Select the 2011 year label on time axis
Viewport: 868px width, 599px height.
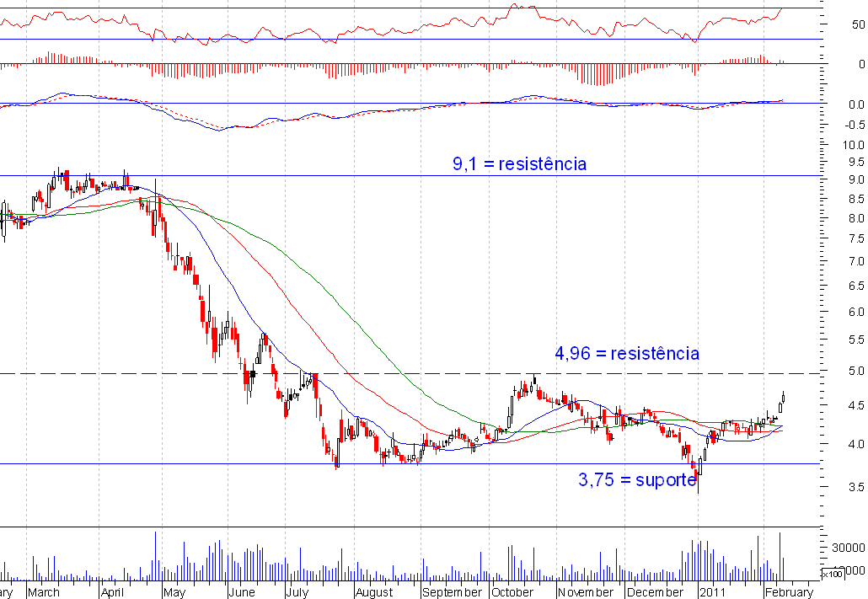(712, 591)
